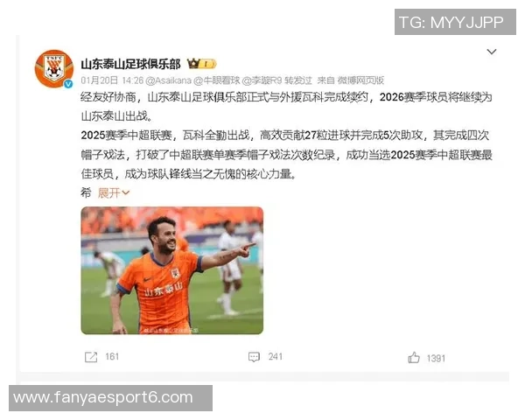This screenshot has height=420, width=525.
Task: Click the comment count 241
Action: click(x=276, y=357)
